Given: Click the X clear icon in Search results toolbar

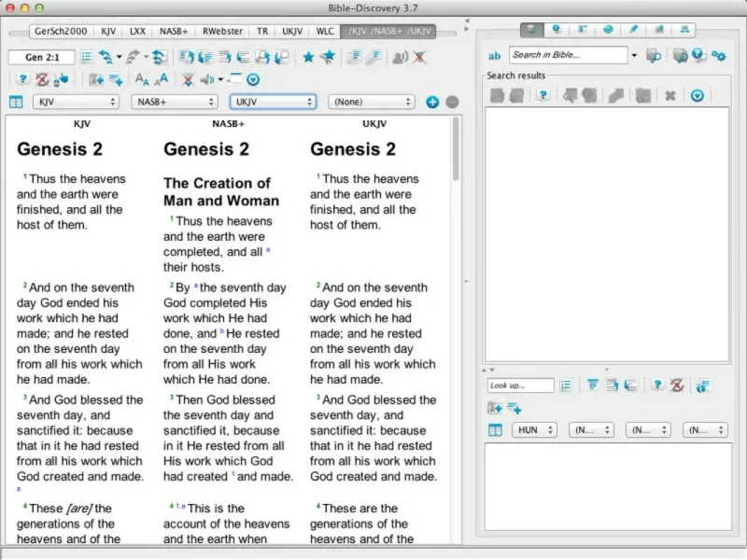Looking at the screenshot, I should (669, 95).
